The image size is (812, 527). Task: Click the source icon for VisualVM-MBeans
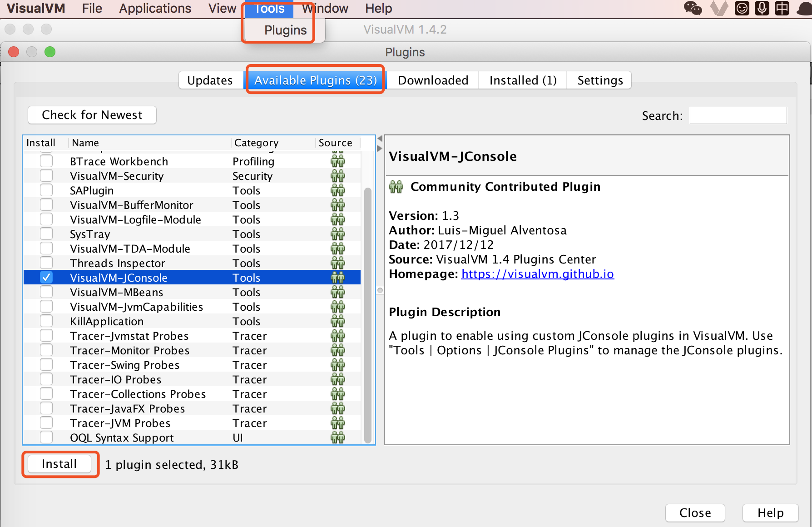pyautogui.click(x=337, y=292)
